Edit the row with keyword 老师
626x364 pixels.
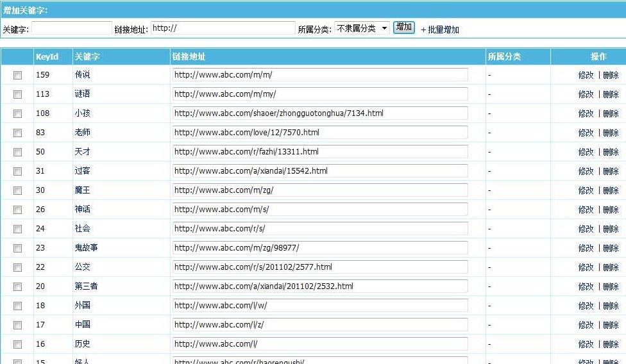tap(586, 133)
